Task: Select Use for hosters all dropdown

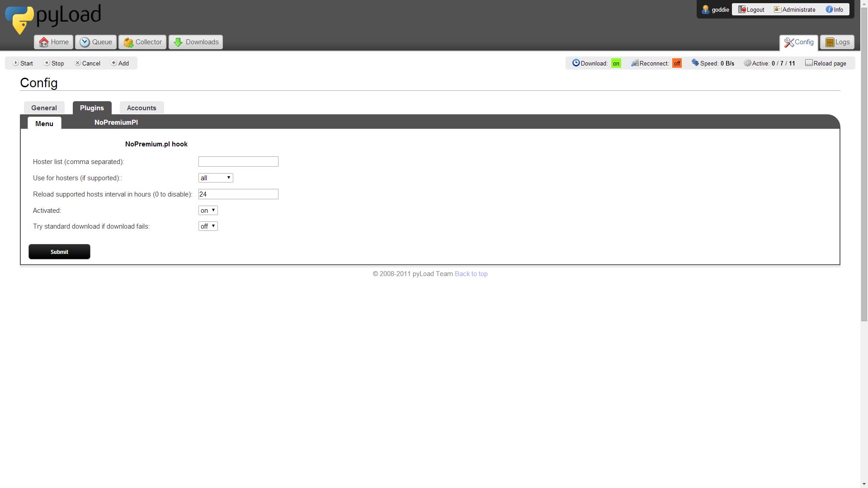Action: (215, 178)
